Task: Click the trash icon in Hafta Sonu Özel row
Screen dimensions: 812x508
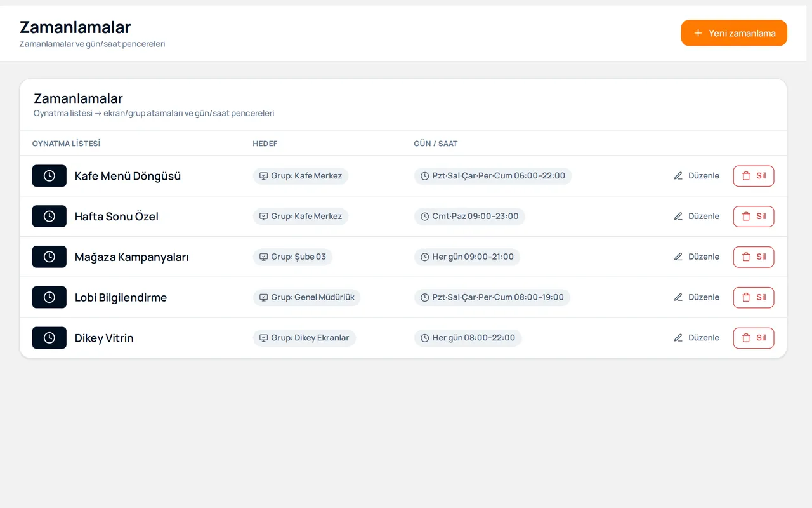Action: [746, 217]
